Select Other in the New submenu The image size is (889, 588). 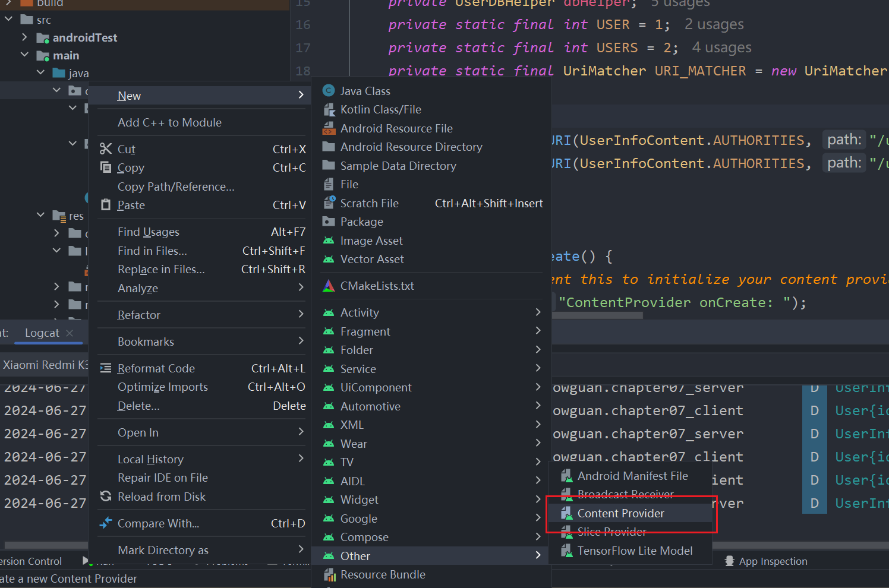tap(431, 556)
